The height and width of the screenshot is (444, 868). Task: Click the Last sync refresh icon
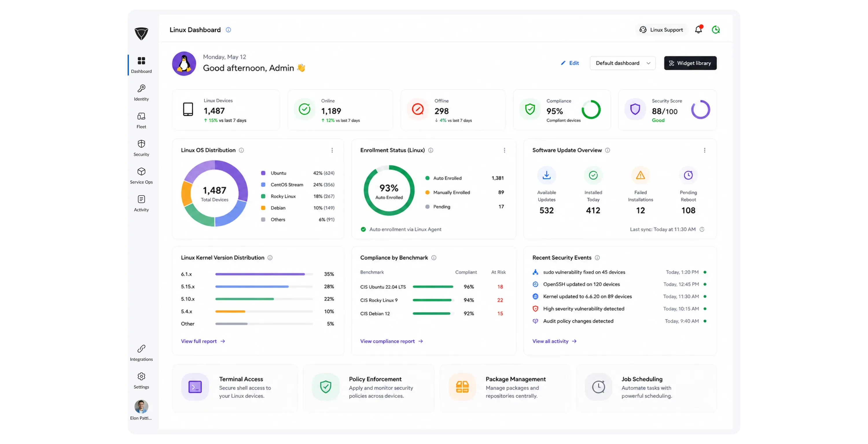pyautogui.click(x=702, y=229)
